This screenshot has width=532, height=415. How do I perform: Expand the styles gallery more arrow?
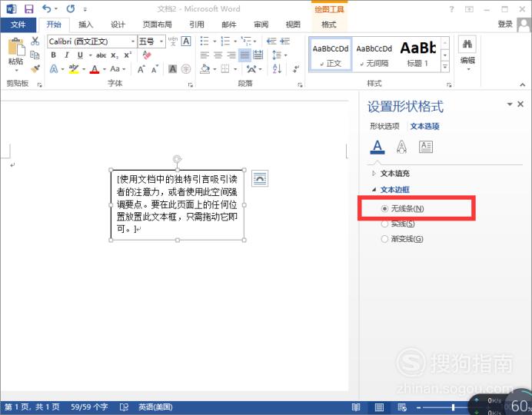click(x=445, y=67)
